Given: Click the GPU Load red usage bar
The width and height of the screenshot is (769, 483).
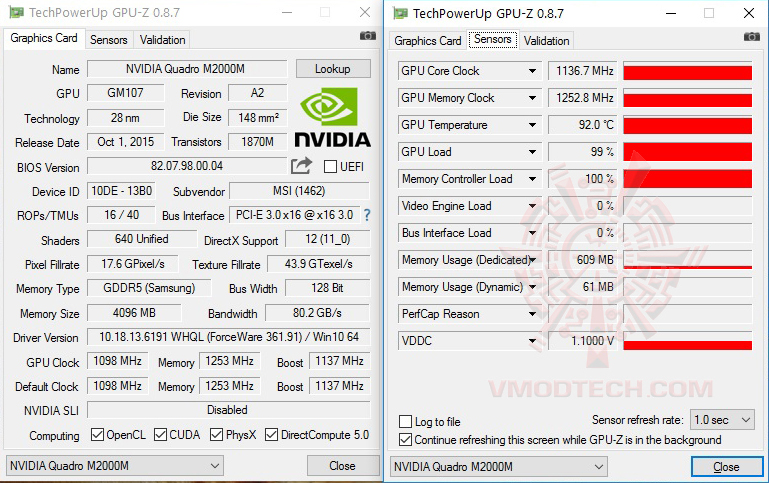Looking at the screenshot, I should pos(687,152).
